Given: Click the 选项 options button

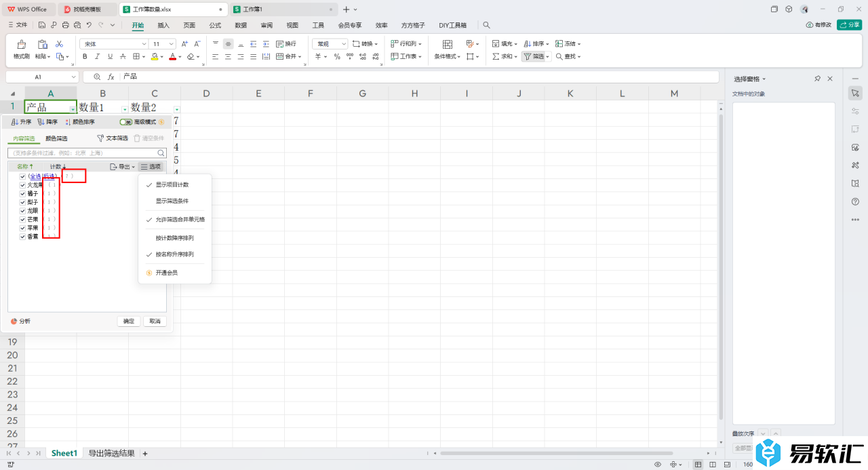Looking at the screenshot, I should [x=151, y=166].
